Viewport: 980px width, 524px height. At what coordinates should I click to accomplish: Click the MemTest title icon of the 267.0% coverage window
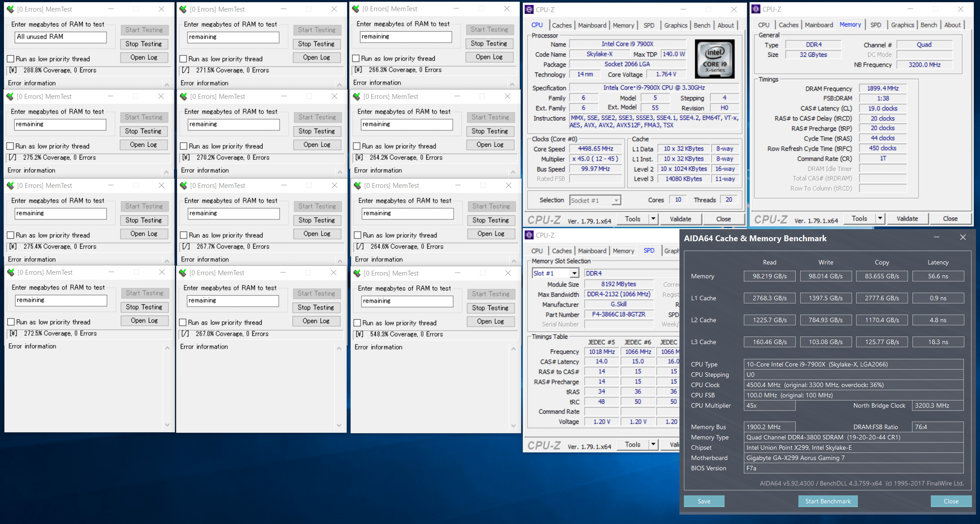182,273
